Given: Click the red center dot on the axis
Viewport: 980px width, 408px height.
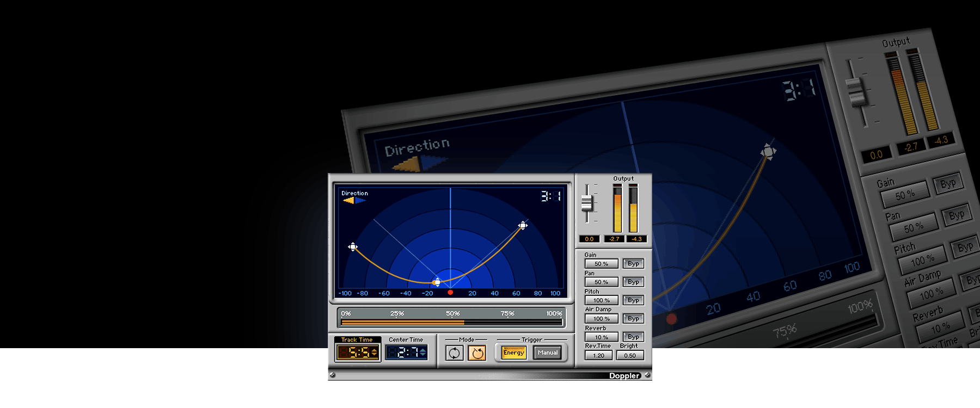Looking at the screenshot, I should (450, 293).
